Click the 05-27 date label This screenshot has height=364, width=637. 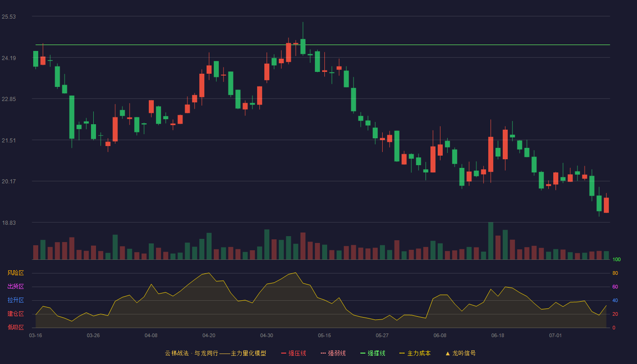coord(382,335)
